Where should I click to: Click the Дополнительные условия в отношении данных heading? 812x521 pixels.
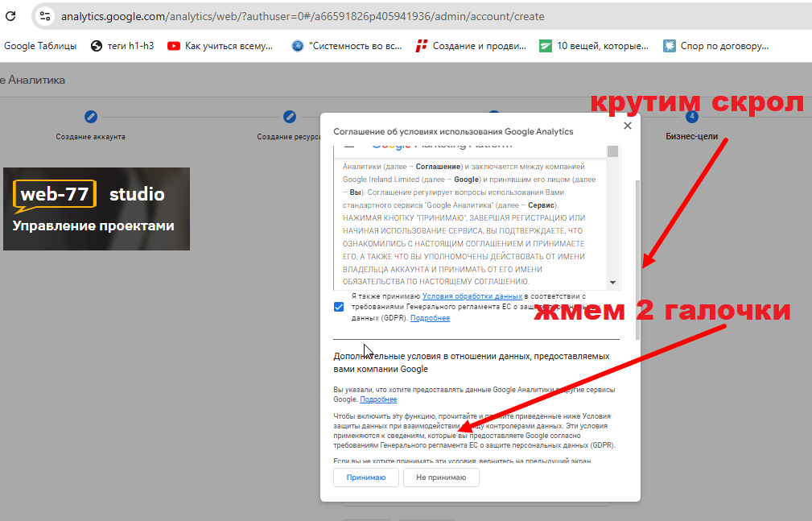(472, 362)
